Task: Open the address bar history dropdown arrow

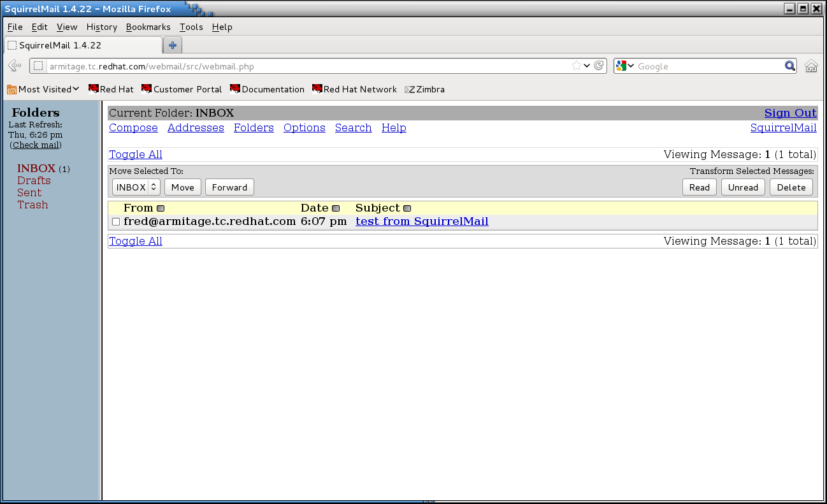Action: coord(587,66)
